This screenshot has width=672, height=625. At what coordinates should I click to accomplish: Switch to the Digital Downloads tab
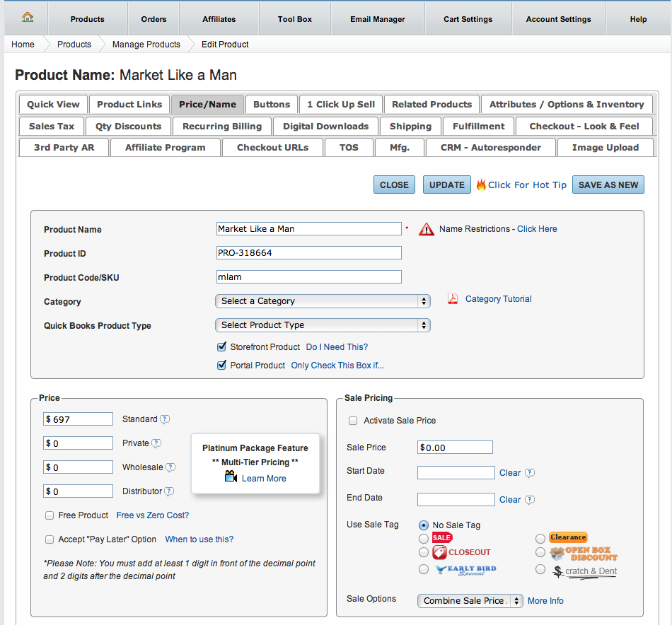[x=325, y=127]
